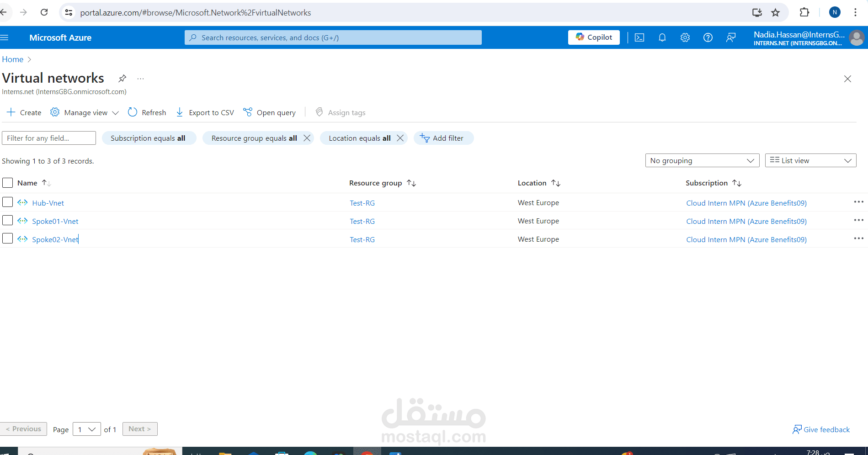
Task: Open query in Resource Graph
Action: tap(269, 112)
